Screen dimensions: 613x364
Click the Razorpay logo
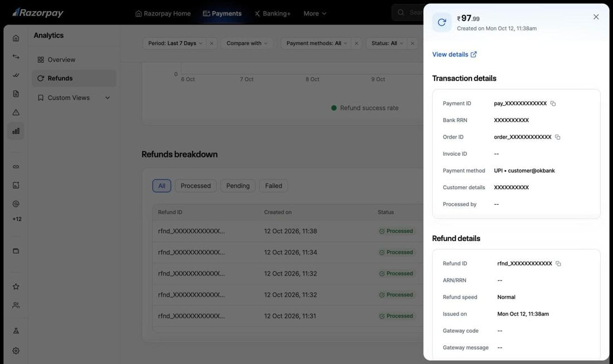[38, 13]
